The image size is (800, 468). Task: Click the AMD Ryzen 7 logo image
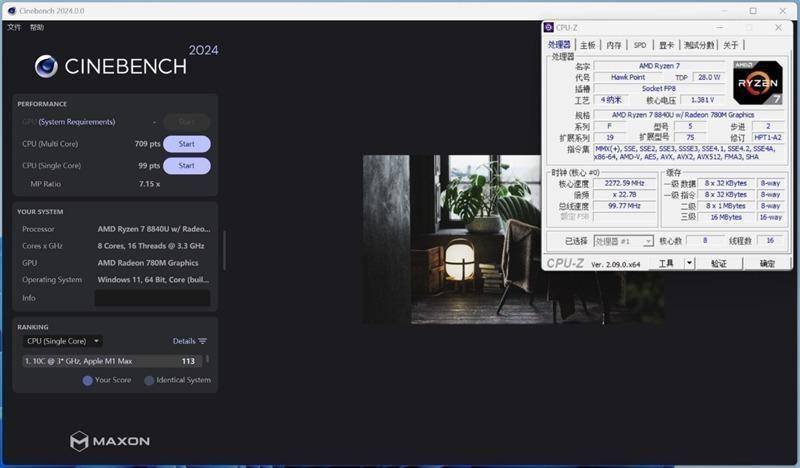click(x=758, y=83)
